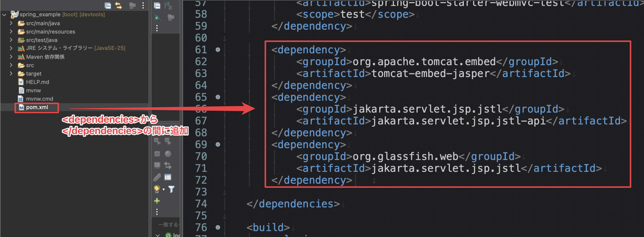Click the alphabetical sort icon in outline
Viewport: 644px width, 237px height.
point(168,6)
